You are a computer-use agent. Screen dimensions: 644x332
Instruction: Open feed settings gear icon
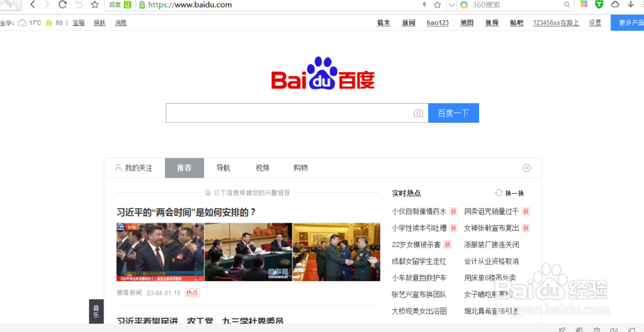pos(527,168)
